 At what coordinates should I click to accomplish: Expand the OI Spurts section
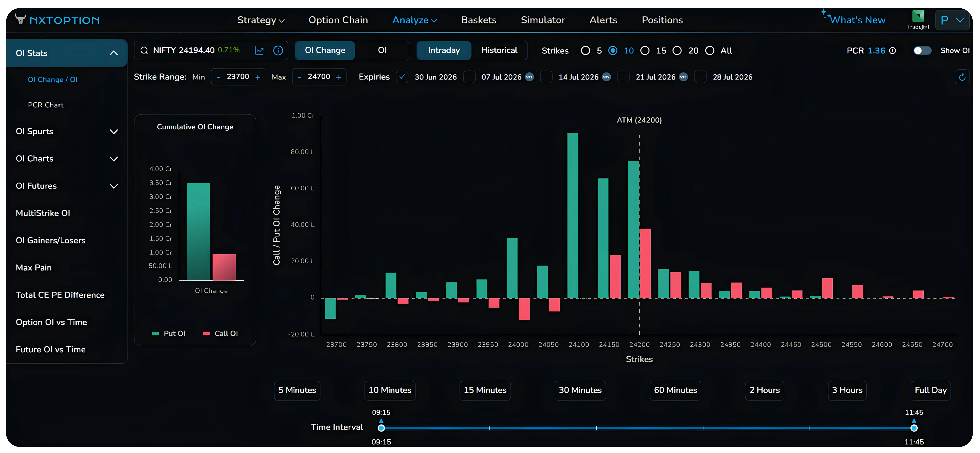click(114, 132)
